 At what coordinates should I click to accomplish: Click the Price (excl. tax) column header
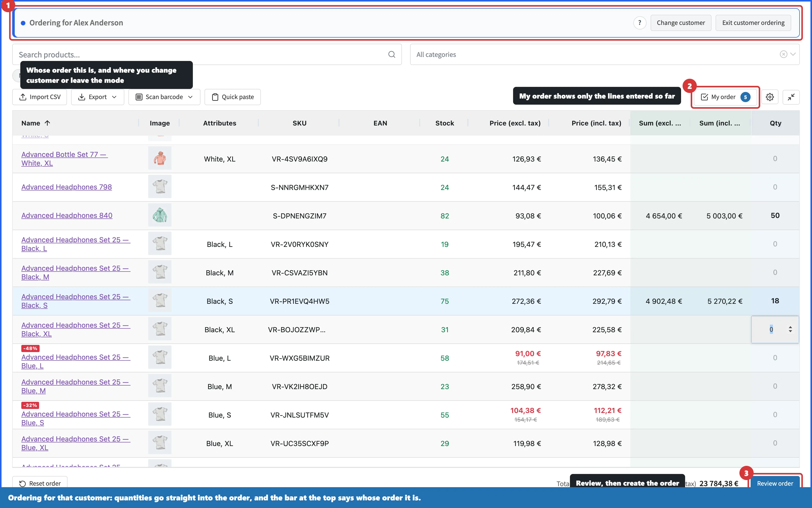point(515,123)
